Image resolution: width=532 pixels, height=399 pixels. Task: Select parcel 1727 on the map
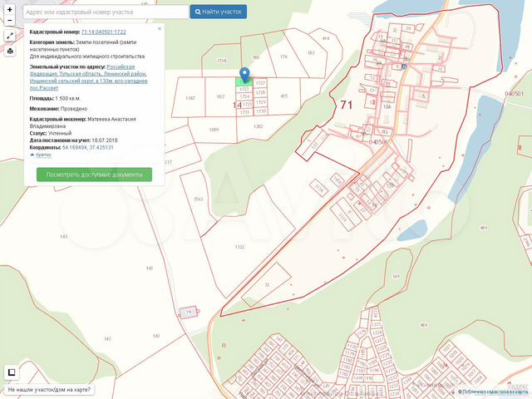click(x=260, y=83)
